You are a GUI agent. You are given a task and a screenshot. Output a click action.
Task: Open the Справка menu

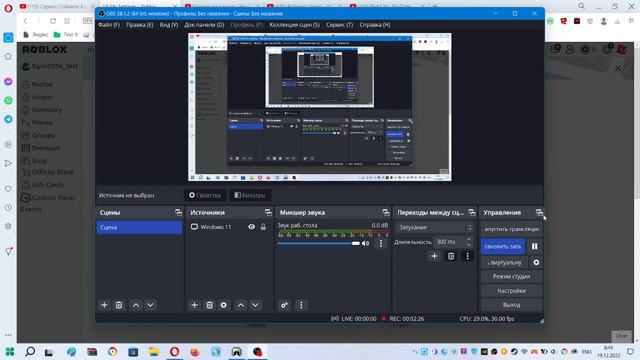tap(375, 24)
